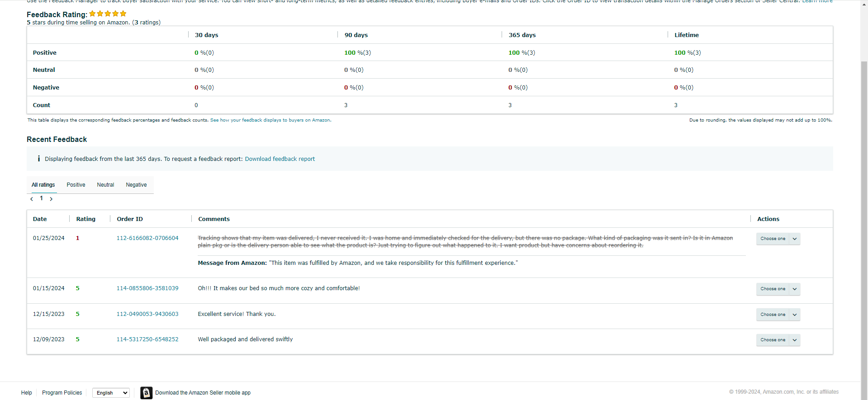The image size is (868, 400).
Task: Click the struck-through comment about tracking and delivery
Action: pyautogui.click(x=465, y=242)
